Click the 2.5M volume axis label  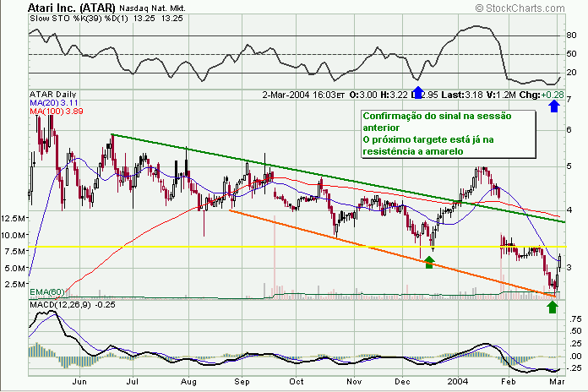(x=16, y=285)
